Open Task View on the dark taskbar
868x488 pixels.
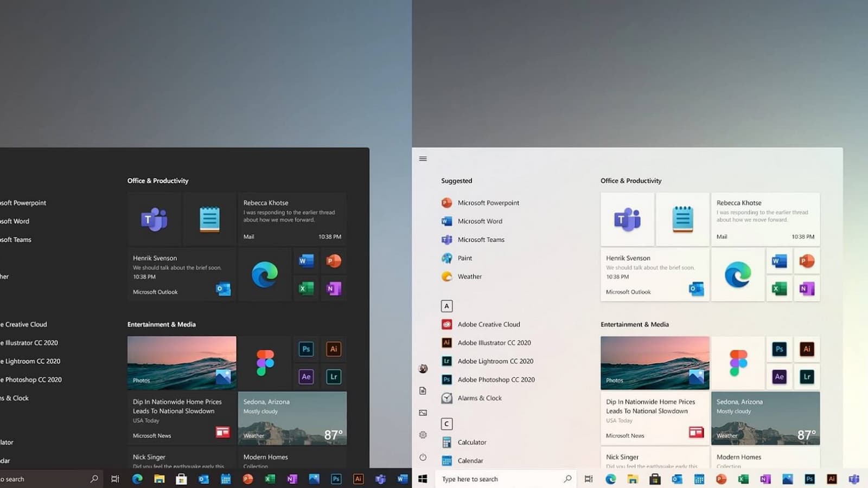point(115,479)
